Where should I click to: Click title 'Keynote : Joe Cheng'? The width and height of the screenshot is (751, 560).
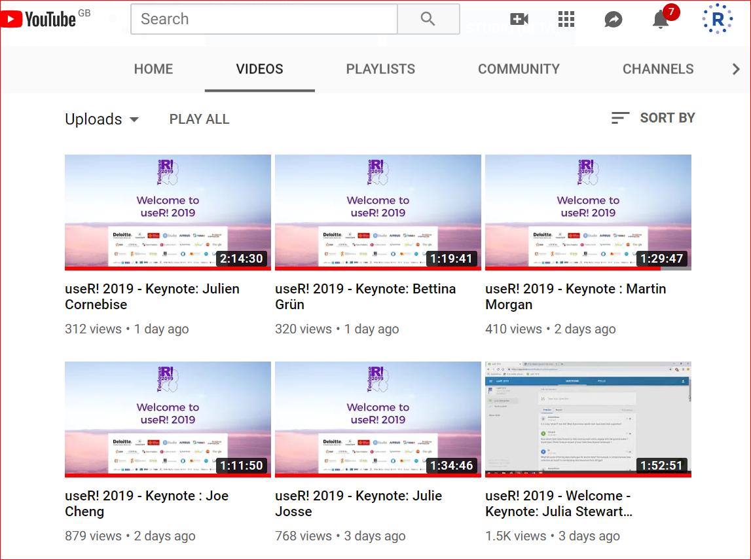click(x=147, y=504)
